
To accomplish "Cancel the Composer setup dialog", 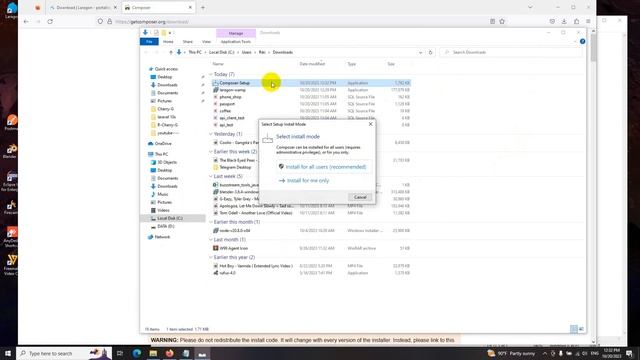I will tap(360, 197).
